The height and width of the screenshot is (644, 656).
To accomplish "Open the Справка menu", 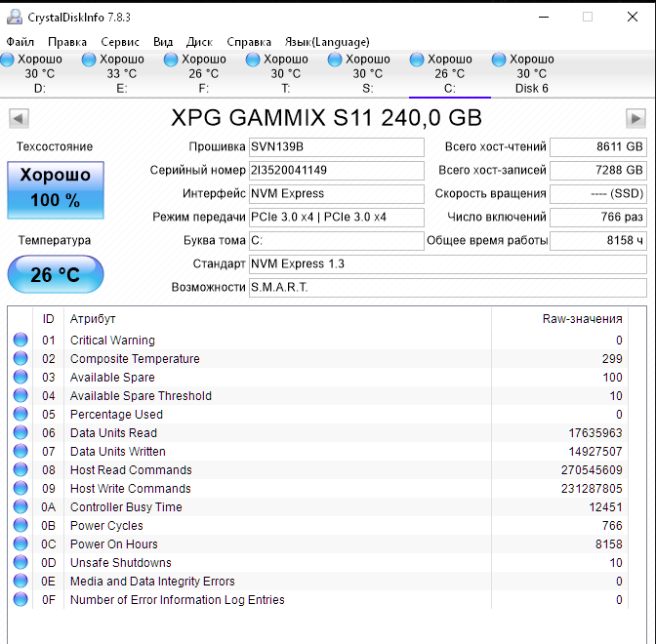I will tap(249, 42).
